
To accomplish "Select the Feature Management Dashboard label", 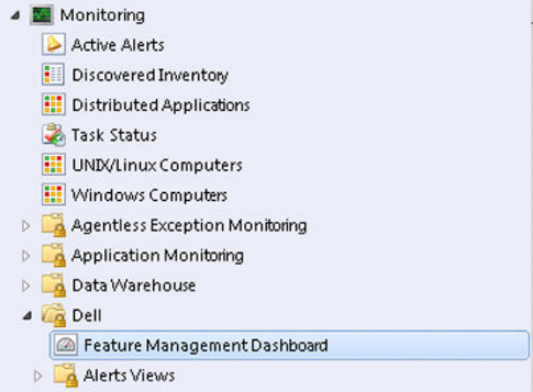I will coord(205,345).
